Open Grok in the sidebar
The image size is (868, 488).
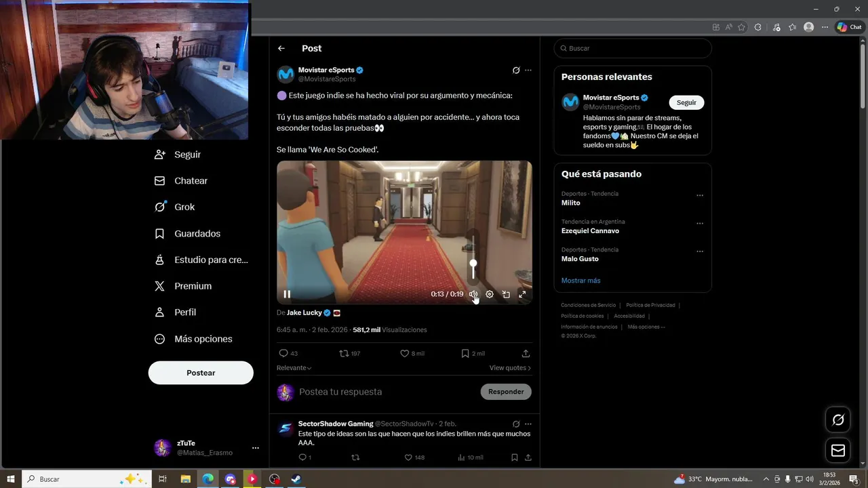click(175, 207)
